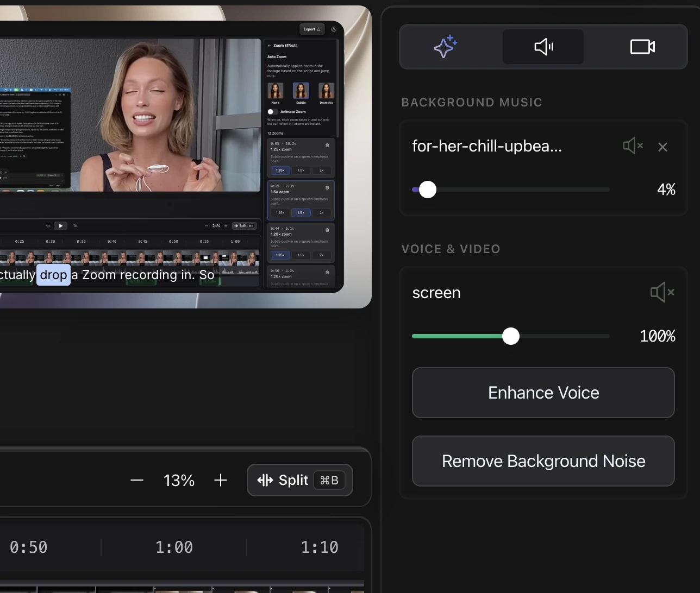Click the settings gear in the preview video

click(x=334, y=29)
